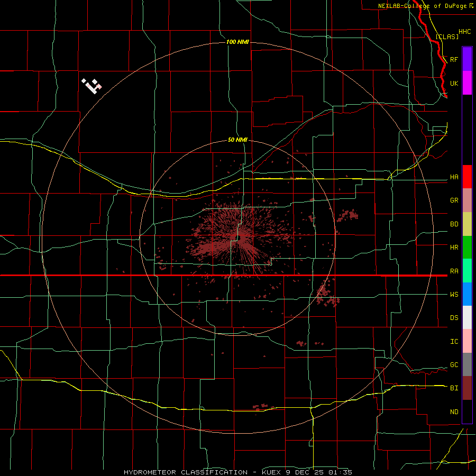
Task: Click the DS white legend swatch
Action: coord(467,317)
